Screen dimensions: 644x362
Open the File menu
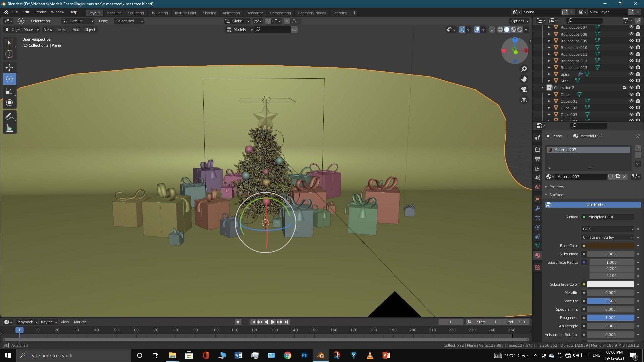[x=15, y=12]
